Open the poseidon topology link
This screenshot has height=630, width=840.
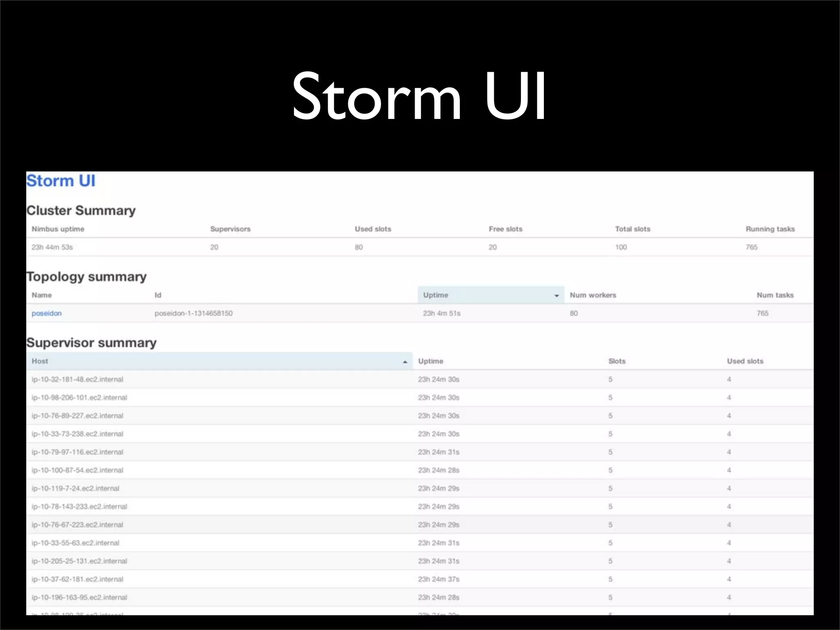(x=46, y=313)
